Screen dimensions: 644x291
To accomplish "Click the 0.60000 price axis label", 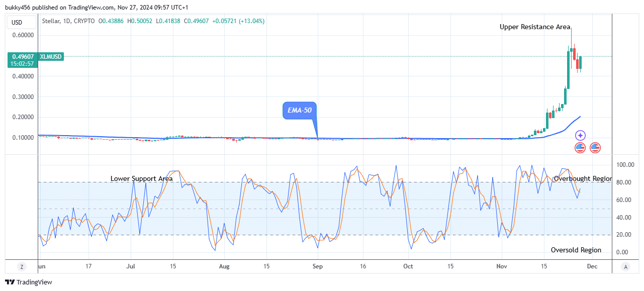I will [23, 35].
